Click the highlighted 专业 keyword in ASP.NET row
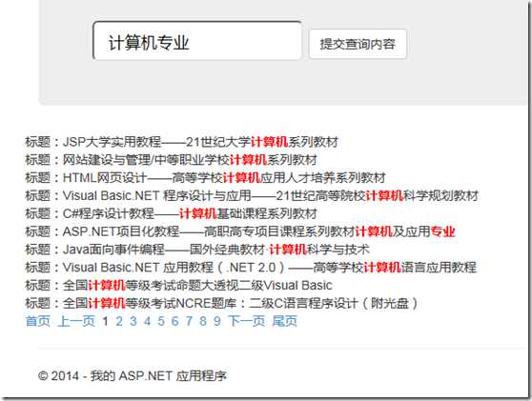 click(442, 231)
